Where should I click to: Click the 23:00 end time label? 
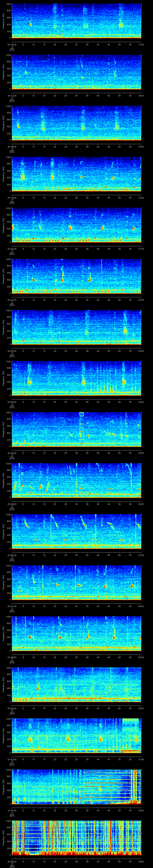[x=141, y=351]
